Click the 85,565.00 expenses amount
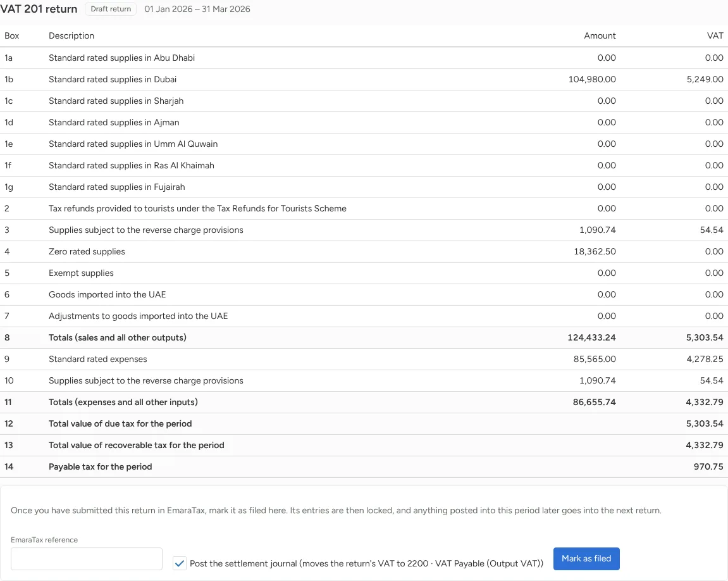The width and height of the screenshot is (728, 581). click(x=595, y=359)
